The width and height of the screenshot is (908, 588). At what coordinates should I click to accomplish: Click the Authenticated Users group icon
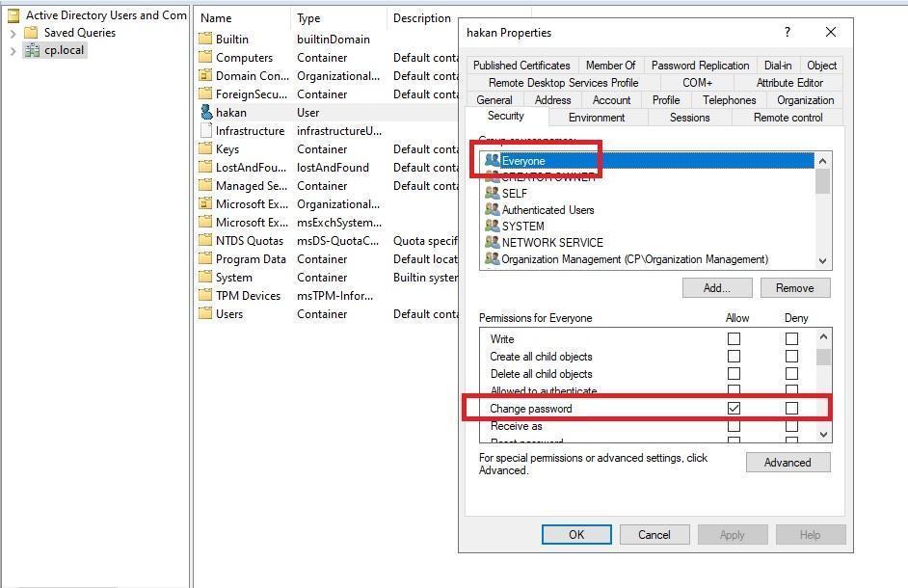tap(492, 210)
